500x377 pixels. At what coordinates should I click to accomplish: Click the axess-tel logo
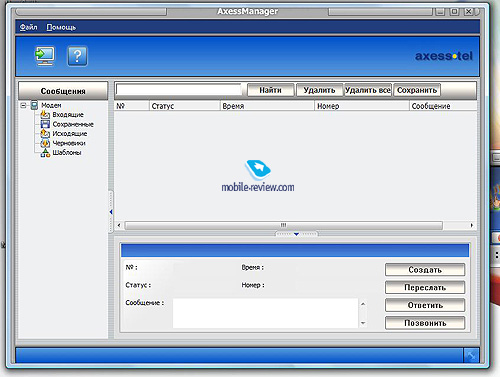click(444, 56)
